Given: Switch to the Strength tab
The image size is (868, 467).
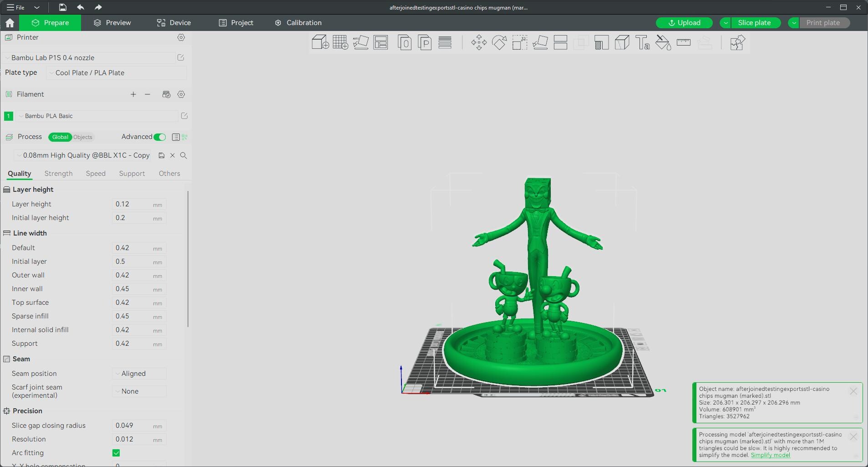Looking at the screenshot, I should (59, 174).
